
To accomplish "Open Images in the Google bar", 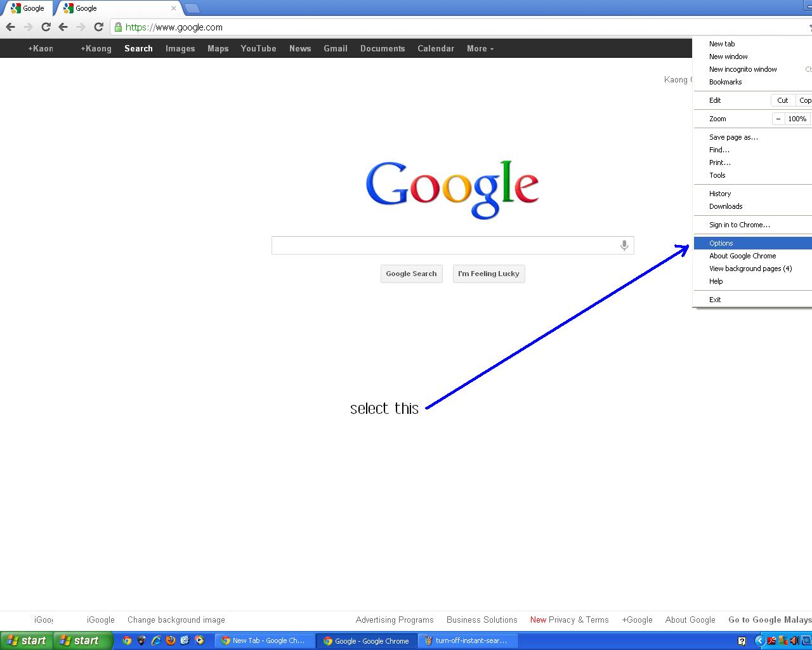I will tap(180, 48).
